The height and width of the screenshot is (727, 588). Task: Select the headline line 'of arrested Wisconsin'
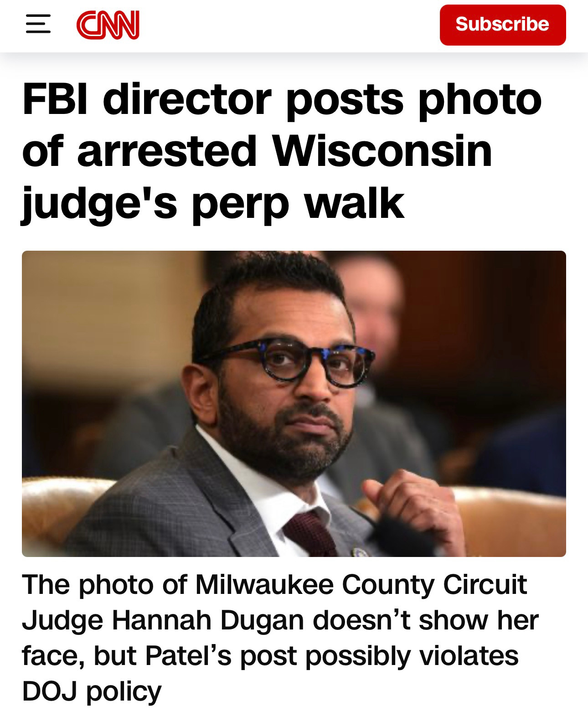[x=257, y=150]
